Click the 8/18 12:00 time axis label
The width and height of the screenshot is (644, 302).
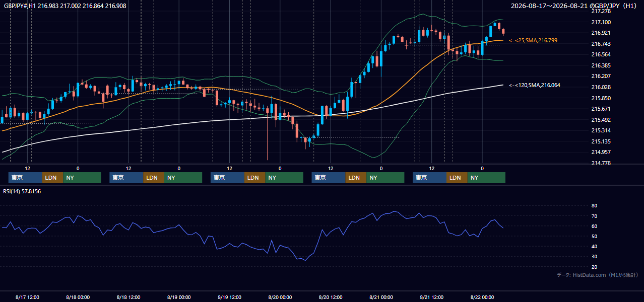[x=128, y=297]
